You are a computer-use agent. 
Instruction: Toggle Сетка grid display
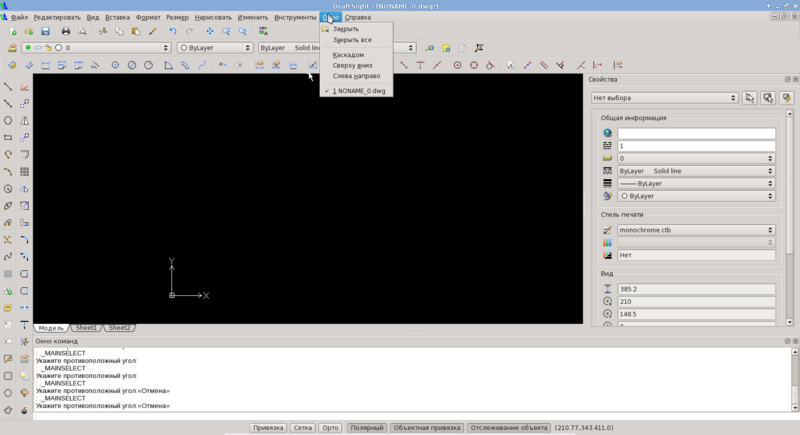coord(303,428)
